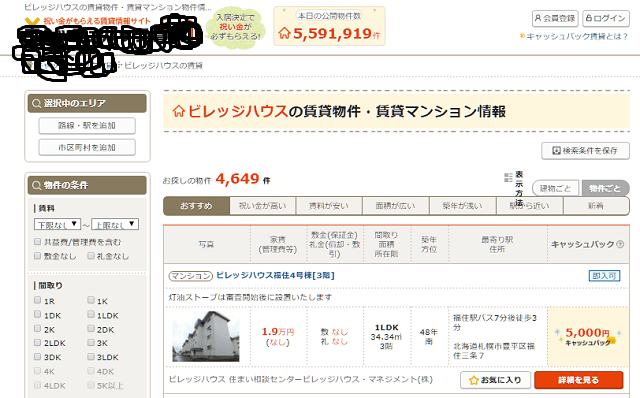The width and height of the screenshot is (640, 398).
Task: Click 市区町村を追加 button
Action: [x=87, y=147]
